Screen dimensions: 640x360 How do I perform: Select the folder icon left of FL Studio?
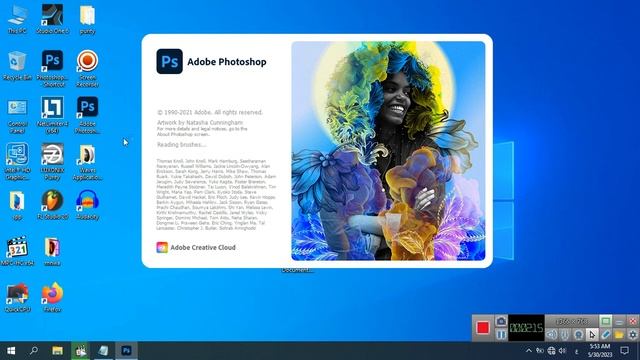[17, 205]
